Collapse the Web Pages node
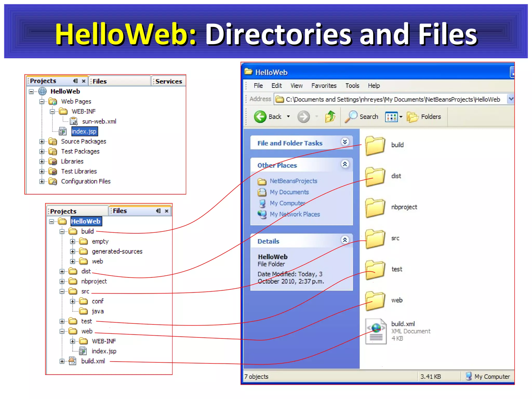The image size is (532, 399). [x=42, y=101]
